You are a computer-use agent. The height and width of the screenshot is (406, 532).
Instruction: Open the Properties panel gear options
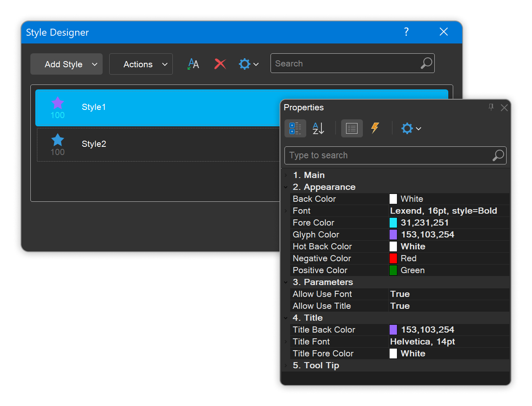[x=411, y=128]
